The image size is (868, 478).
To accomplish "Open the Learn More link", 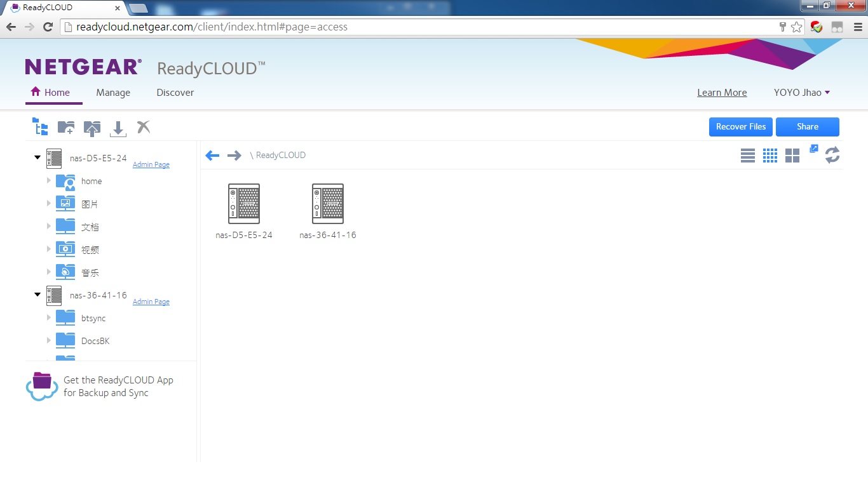I will tap(722, 93).
